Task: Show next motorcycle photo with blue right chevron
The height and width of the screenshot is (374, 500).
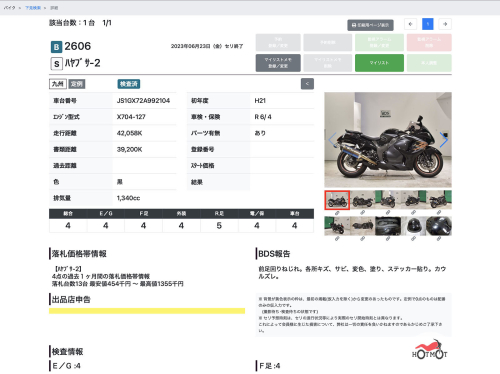Action: 443,140
